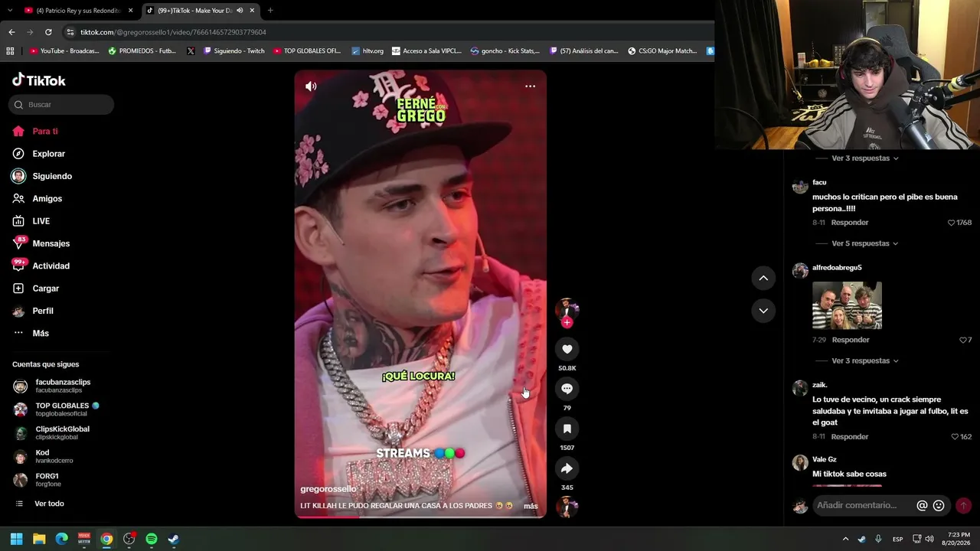Reply to alfredoabregu5's comment with Responder
This screenshot has height=551, width=980.
pyautogui.click(x=851, y=340)
